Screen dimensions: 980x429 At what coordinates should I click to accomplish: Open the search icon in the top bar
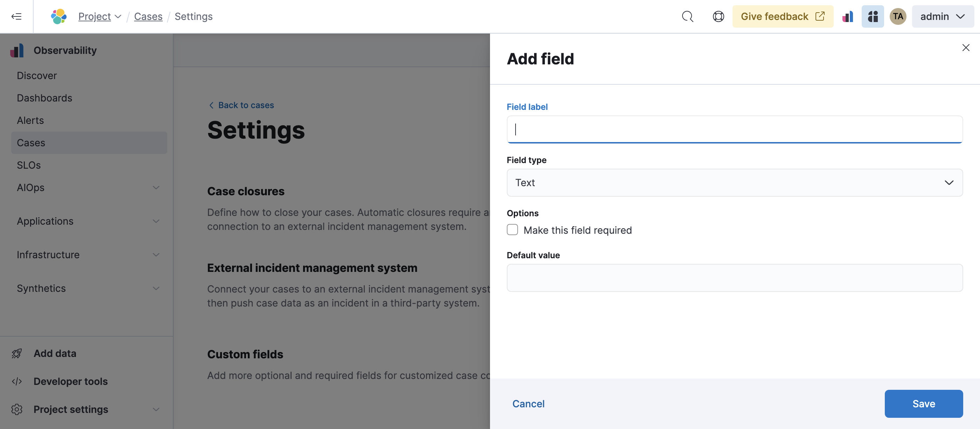[x=688, y=16]
